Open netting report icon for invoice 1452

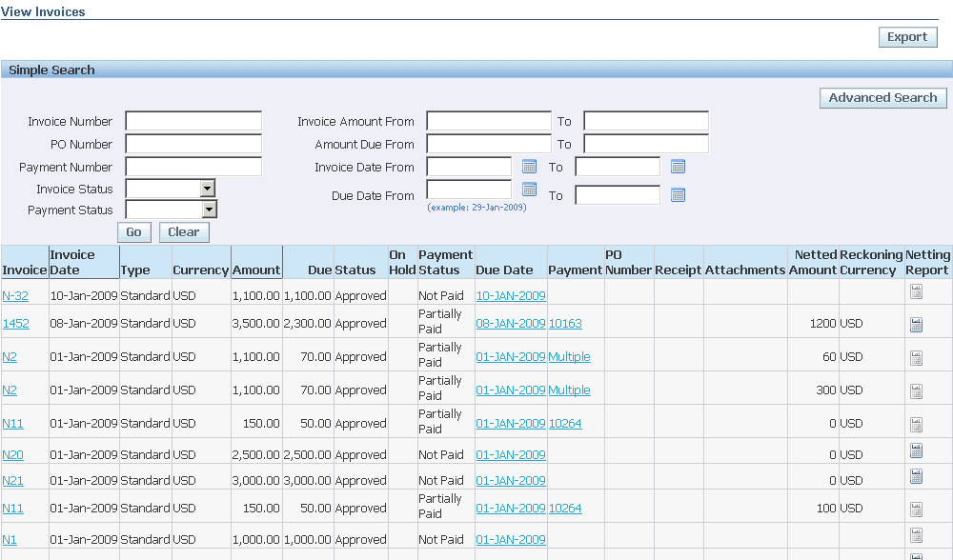pyautogui.click(x=916, y=325)
